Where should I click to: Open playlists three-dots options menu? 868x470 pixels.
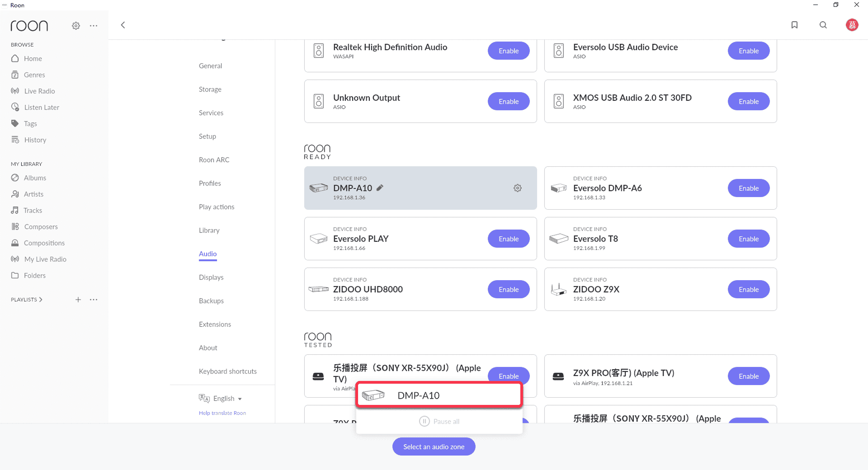tap(94, 300)
